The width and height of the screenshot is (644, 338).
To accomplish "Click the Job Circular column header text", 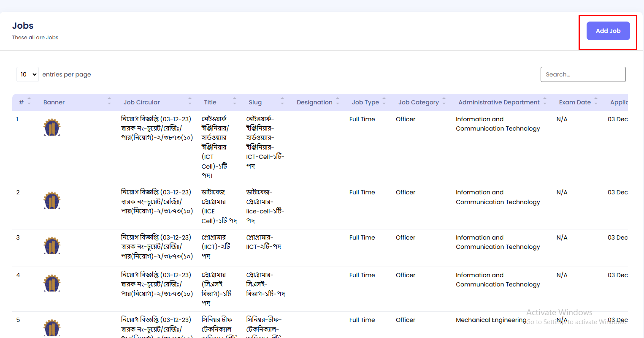I will pyautogui.click(x=141, y=102).
